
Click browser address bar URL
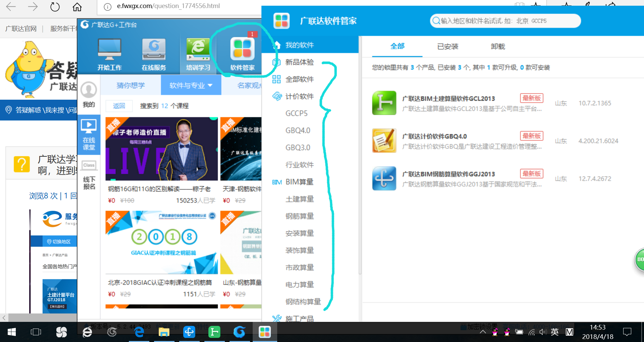[x=168, y=6]
